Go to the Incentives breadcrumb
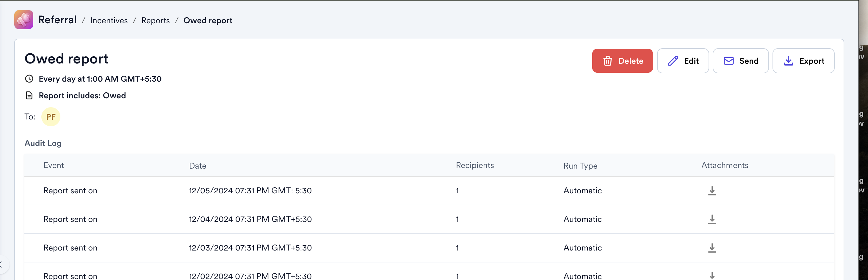Screen dimensions: 868x280 coord(109,21)
